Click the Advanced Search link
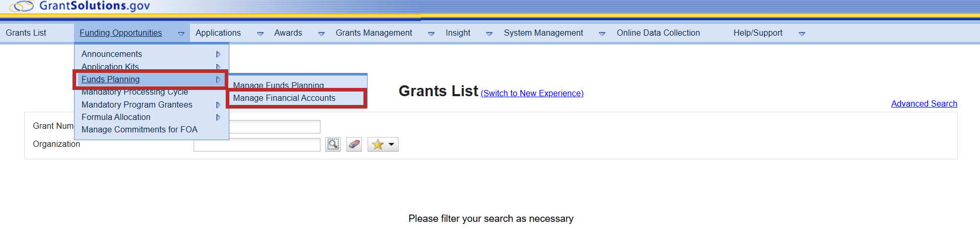The image size is (980, 242). pos(924,104)
